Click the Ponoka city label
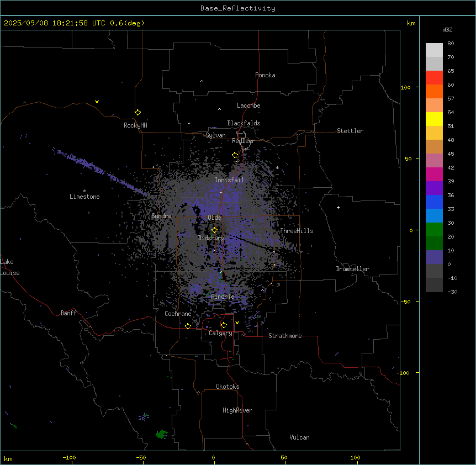Screen dimensions: 476x465 (x=265, y=75)
